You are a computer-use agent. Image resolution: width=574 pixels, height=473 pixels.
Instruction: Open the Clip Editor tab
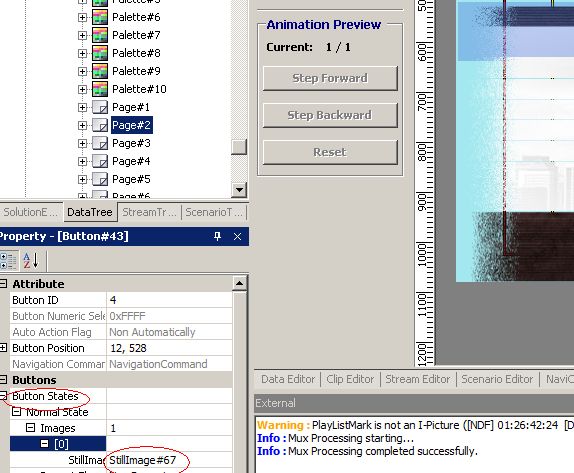point(350,379)
